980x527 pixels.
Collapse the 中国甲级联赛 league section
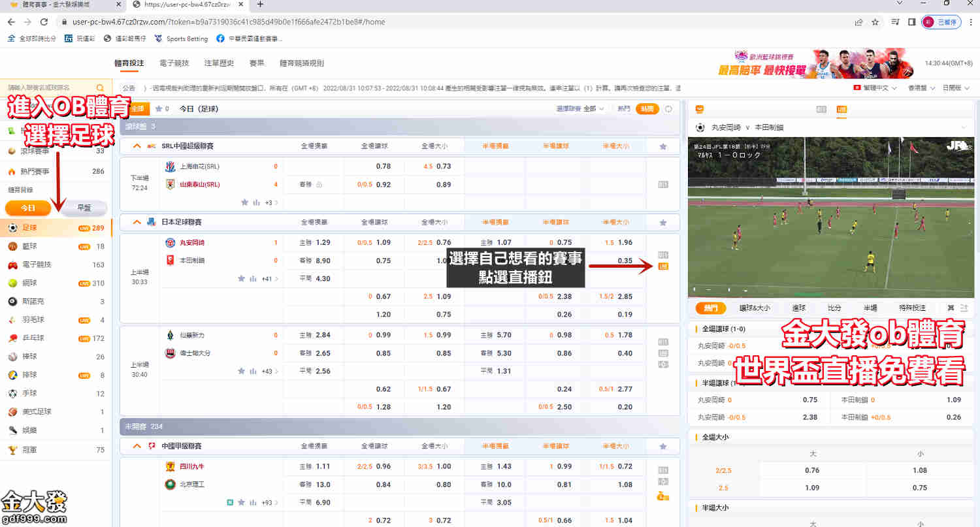(x=137, y=446)
